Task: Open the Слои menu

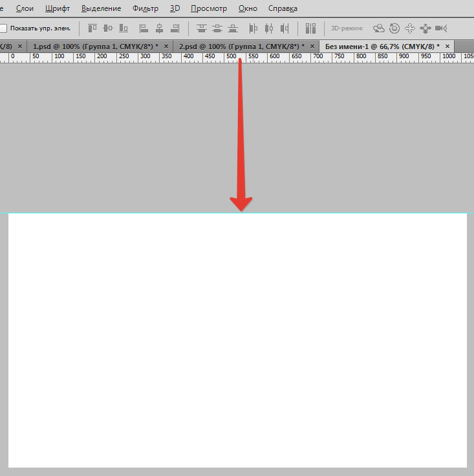Action: 25,8
